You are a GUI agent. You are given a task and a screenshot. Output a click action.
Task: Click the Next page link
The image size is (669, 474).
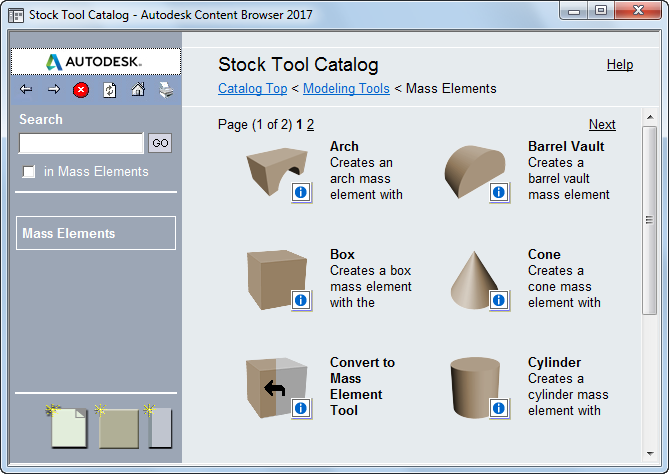coord(602,125)
